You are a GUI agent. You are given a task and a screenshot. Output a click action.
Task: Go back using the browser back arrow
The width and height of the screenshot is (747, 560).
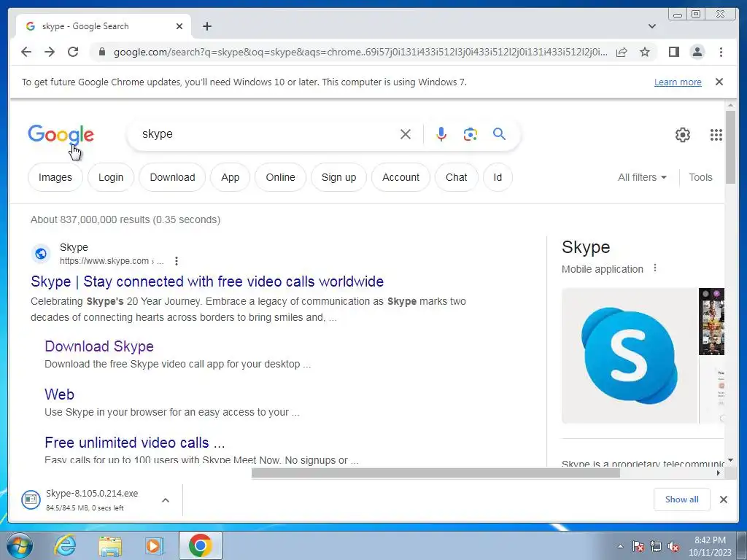coord(26,52)
